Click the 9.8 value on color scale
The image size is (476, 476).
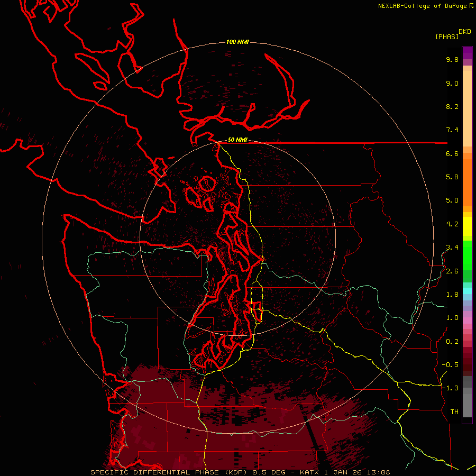tap(452, 59)
